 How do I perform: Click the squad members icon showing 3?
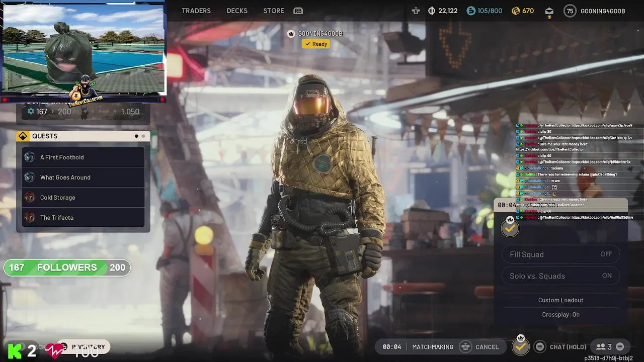(601, 347)
